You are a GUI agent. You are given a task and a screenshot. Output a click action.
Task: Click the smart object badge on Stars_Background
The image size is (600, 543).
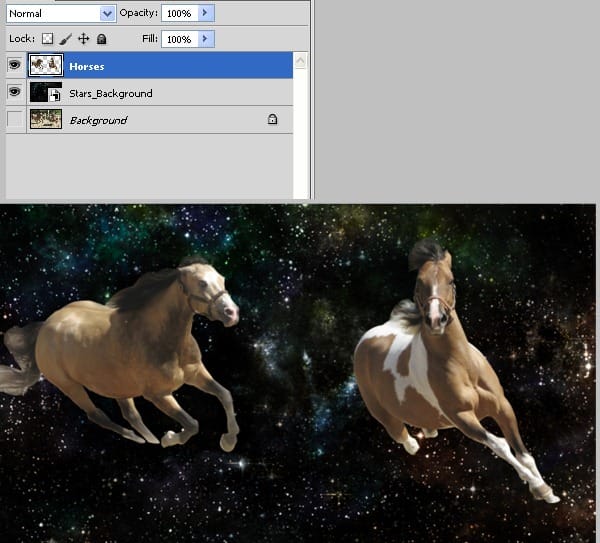coord(55,95)
